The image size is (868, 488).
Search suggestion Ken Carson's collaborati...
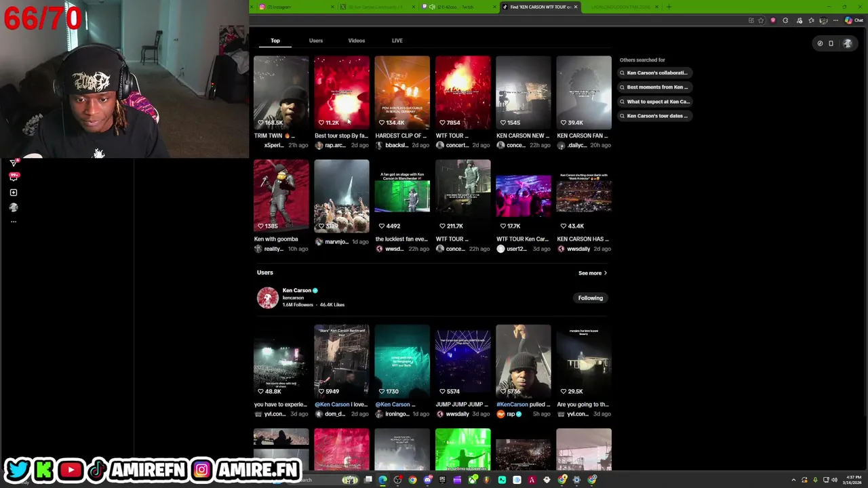coord(656,73)
